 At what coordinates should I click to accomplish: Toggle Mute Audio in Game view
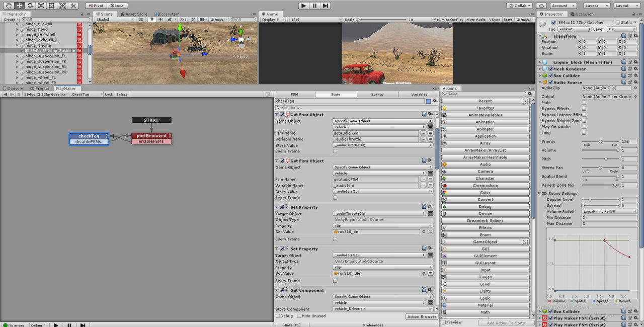coord(476,20)
